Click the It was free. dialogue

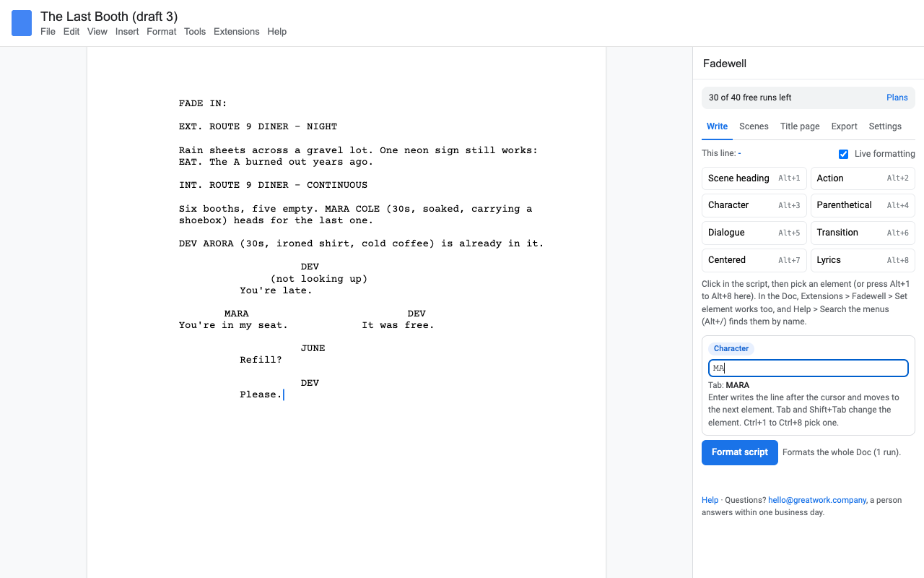point(398,325)
